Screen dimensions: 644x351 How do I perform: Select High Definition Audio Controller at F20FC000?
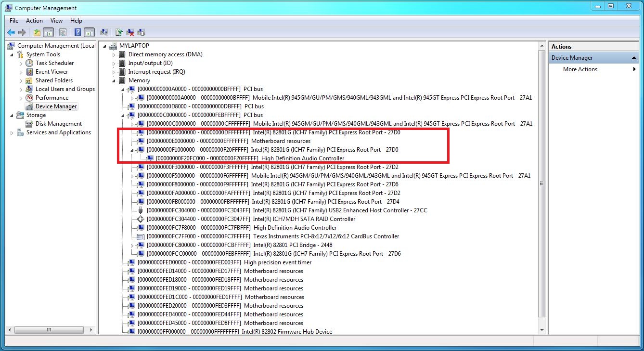[x=250, y=158]
